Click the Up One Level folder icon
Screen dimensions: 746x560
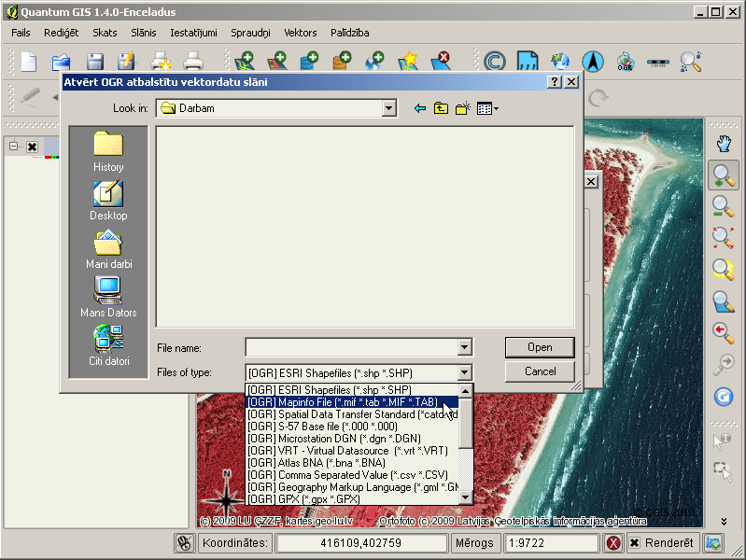(x=441, y=108)
